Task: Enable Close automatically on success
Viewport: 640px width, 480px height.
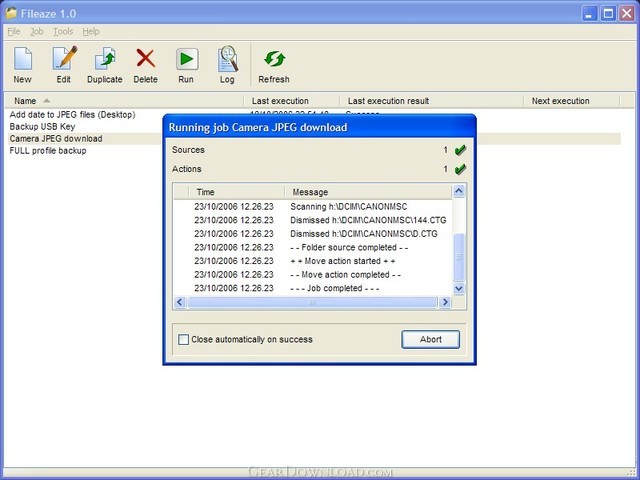Action: pyautogui.click(x=184, y=339)
